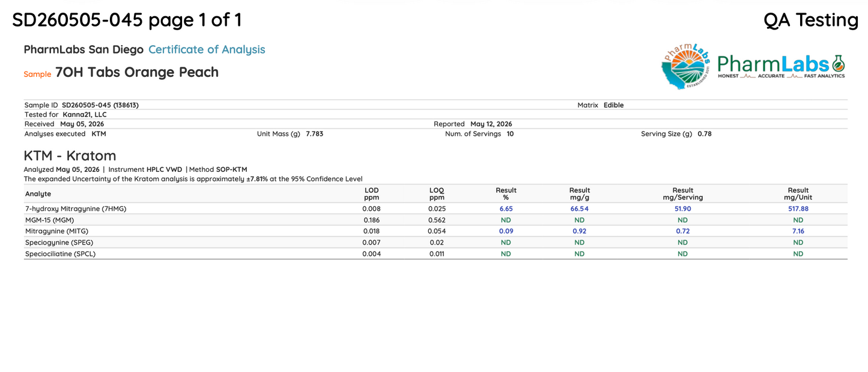
Task: Click the Certificate of Analysis heading link
Action: click(x=207, y=49)
